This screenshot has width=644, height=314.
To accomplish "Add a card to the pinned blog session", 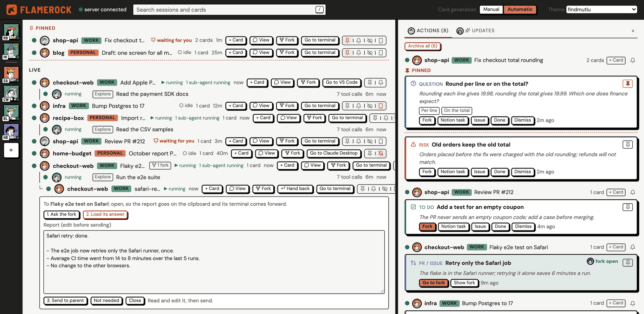I will (x=236, y=53).
